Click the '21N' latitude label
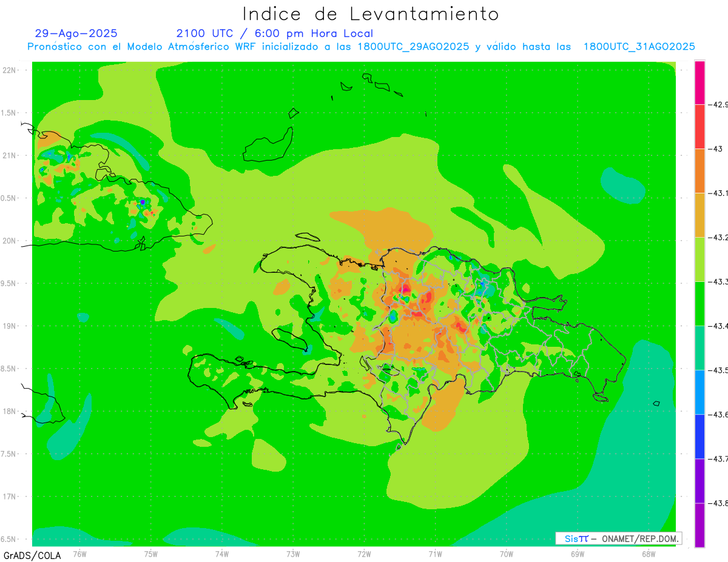The width and height of the screenshot is (728, 562). click(9, 155)
